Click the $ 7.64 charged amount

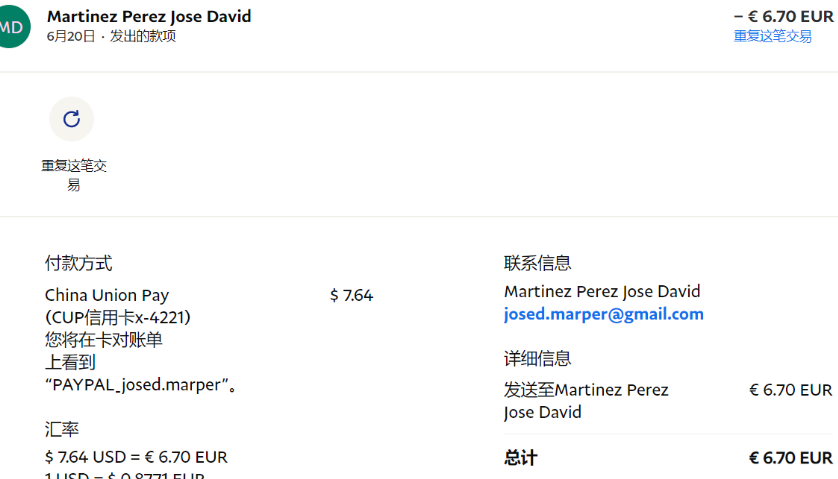[351, 295]
